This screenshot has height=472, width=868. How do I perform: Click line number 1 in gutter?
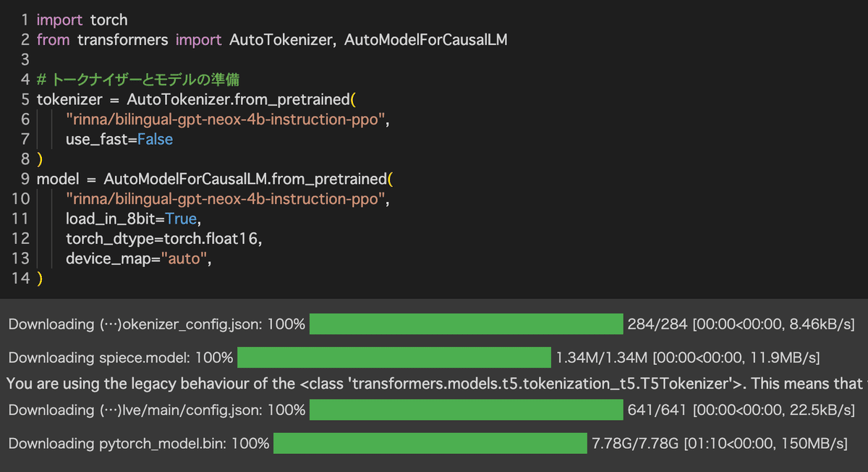pos(25,20)
